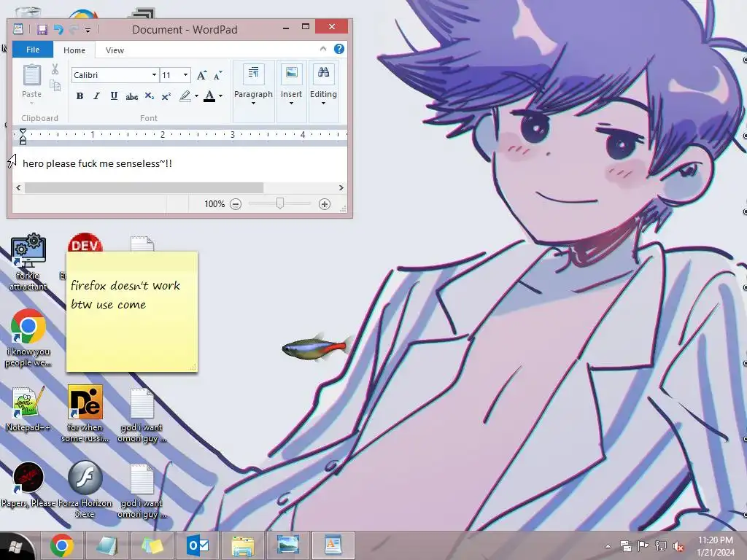Select the Chrome 'i know you people' shortcut
Image resolution: width=747 pixels, height=560 pixels.
(28, 338)
